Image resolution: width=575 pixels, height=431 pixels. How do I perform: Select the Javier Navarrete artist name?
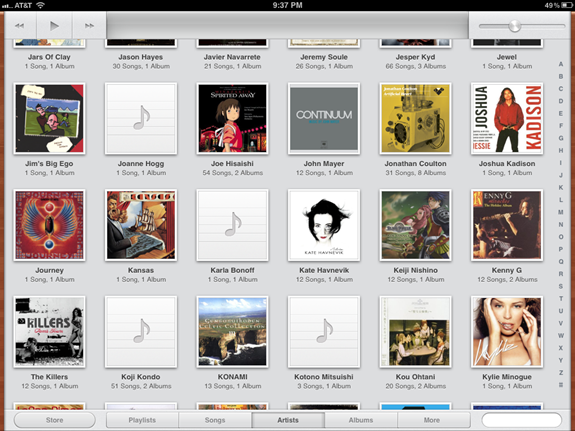click(232, 57)
